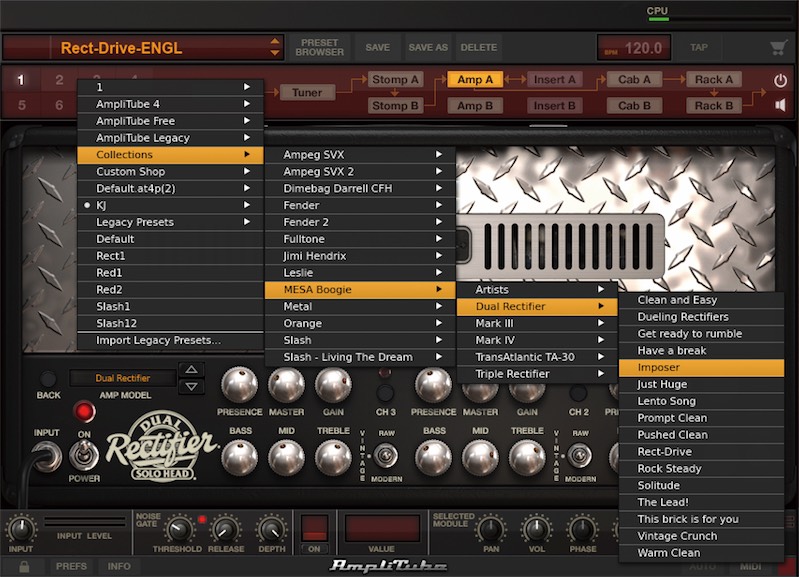
Task: Click the red power indicator lamp
Action: [84, 412]
